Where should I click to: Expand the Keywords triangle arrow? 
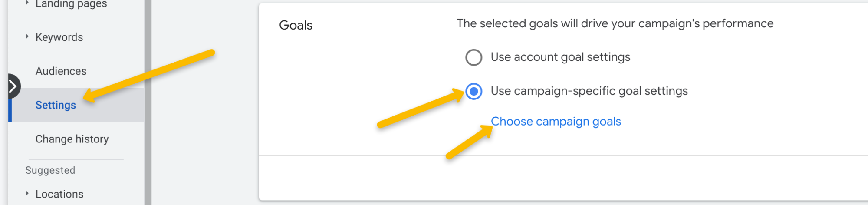click(x=27, y=37)
